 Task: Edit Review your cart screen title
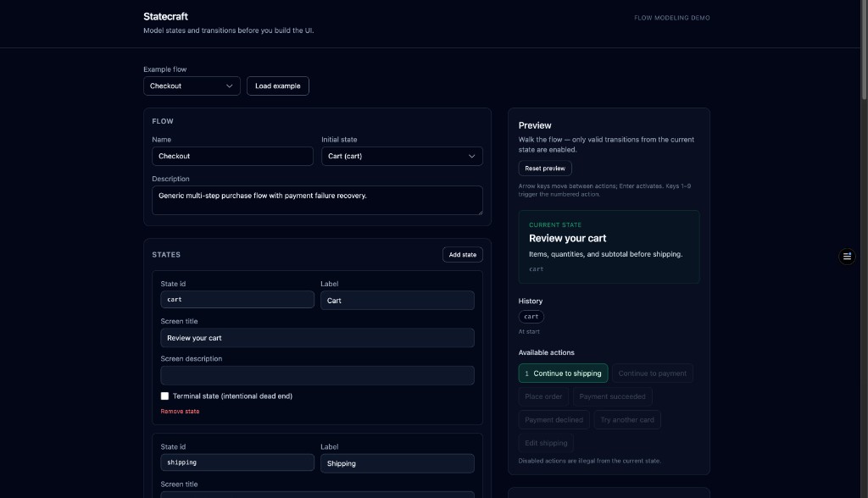317,338
